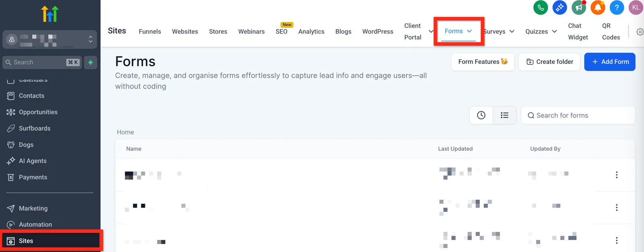Viewport: 644px width, 252px height.
Task: Click the blue help question mark icon
Action: coord(617,7)
